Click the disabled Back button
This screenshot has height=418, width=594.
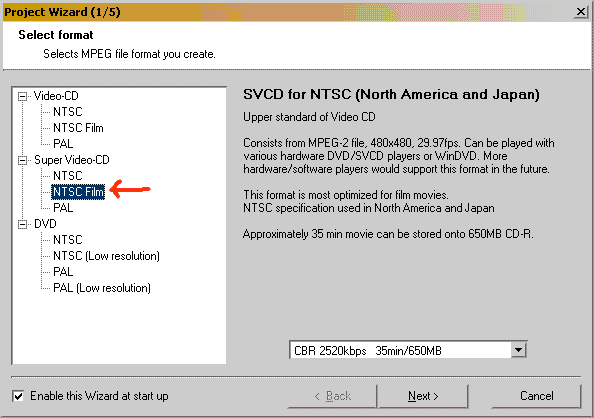[332, 396]
